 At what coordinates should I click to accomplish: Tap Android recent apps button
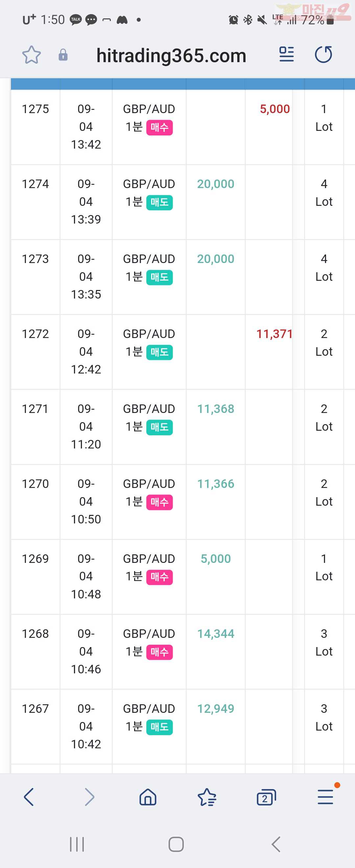[77, 844]
